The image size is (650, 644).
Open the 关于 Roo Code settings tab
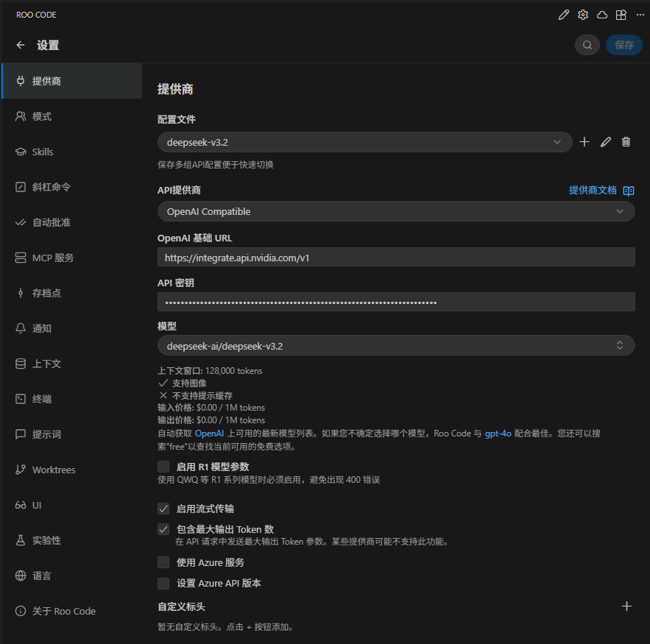point(71,611)
